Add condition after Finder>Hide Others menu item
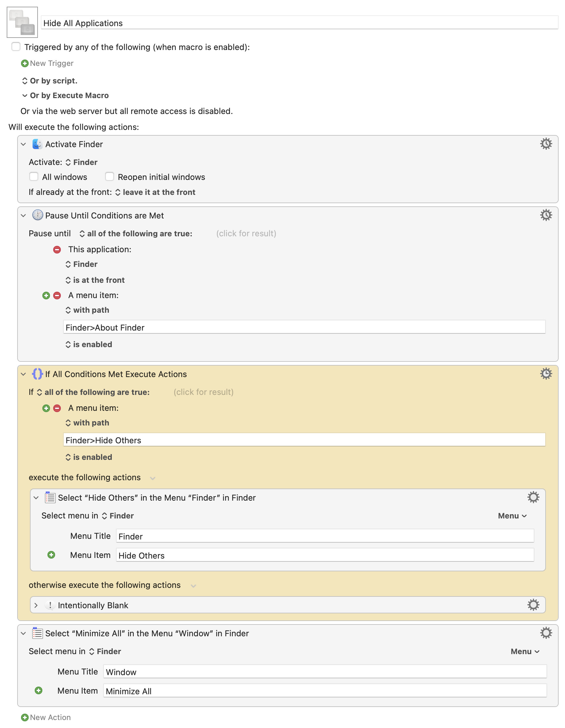Screen dimensions: 565x728 pos(46,408)
